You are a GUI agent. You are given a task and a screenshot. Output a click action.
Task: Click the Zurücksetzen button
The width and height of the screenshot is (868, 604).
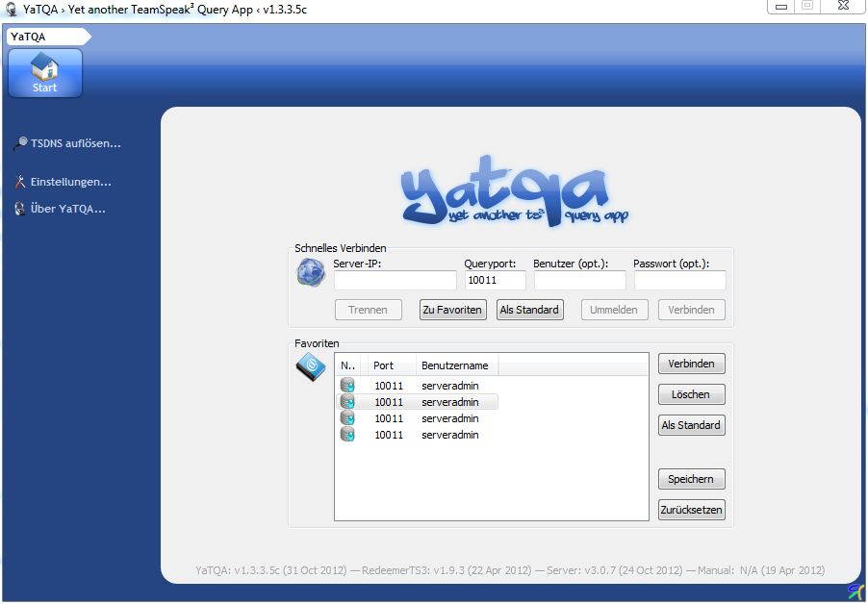691,510
